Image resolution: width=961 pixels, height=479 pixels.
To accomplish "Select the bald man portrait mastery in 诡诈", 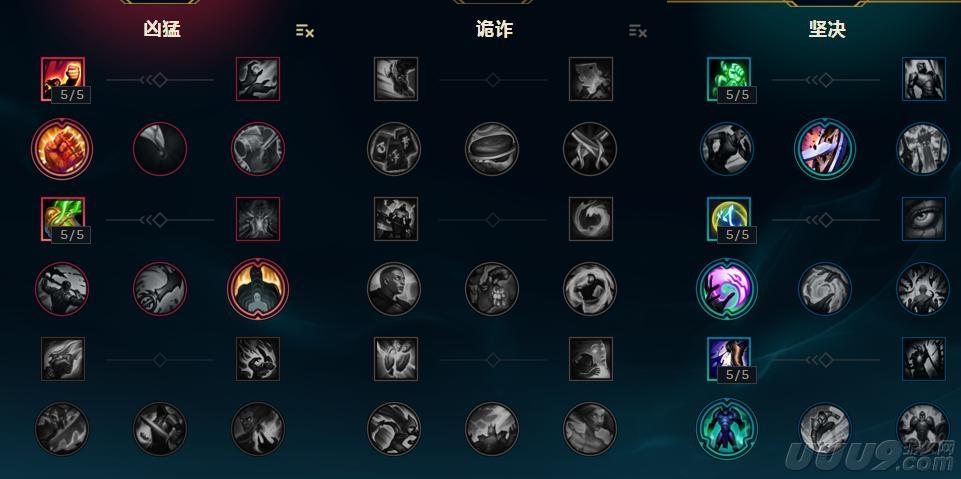I will [x=394, y=289].
